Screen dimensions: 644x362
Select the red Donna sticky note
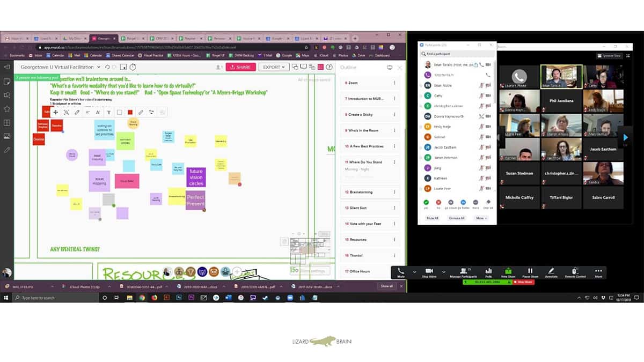pyautogui.click(x=39, y=139)
